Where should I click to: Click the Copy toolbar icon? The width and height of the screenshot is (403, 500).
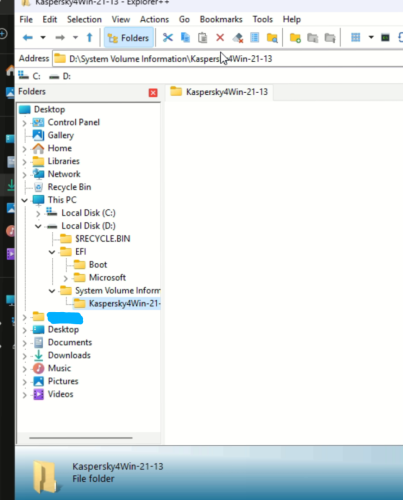(x=185, y=38)
